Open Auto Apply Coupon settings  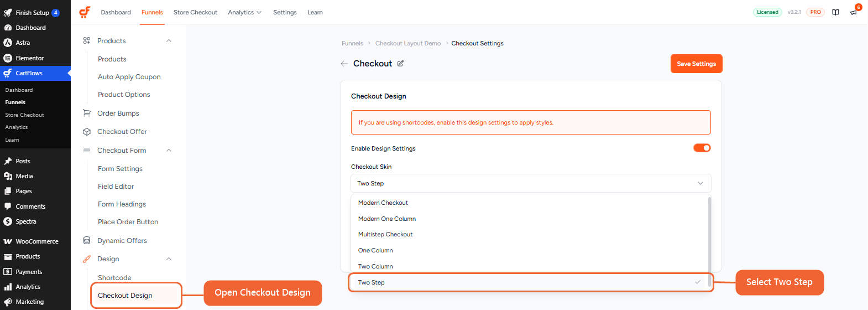[x=129, y=77]
